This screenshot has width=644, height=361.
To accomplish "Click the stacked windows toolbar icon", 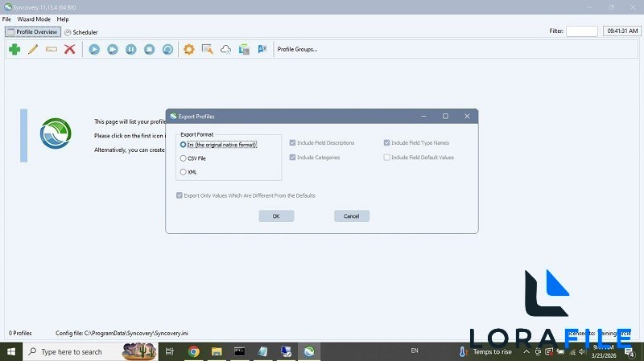I will click(x=245, y=49).
